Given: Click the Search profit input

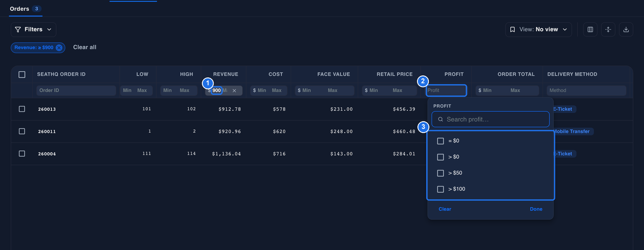Looking at the screenshot, I should [x=490, y=119].
